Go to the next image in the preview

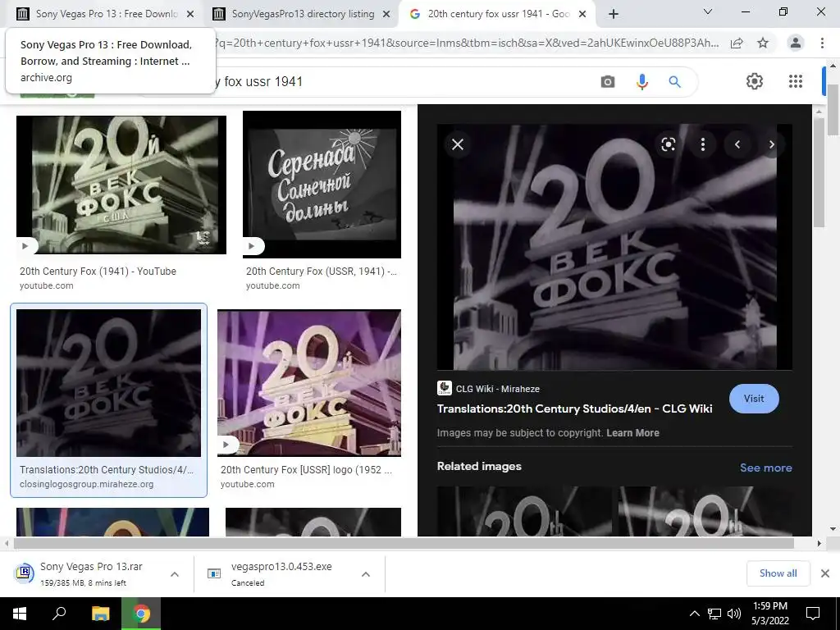click(771, 144)
